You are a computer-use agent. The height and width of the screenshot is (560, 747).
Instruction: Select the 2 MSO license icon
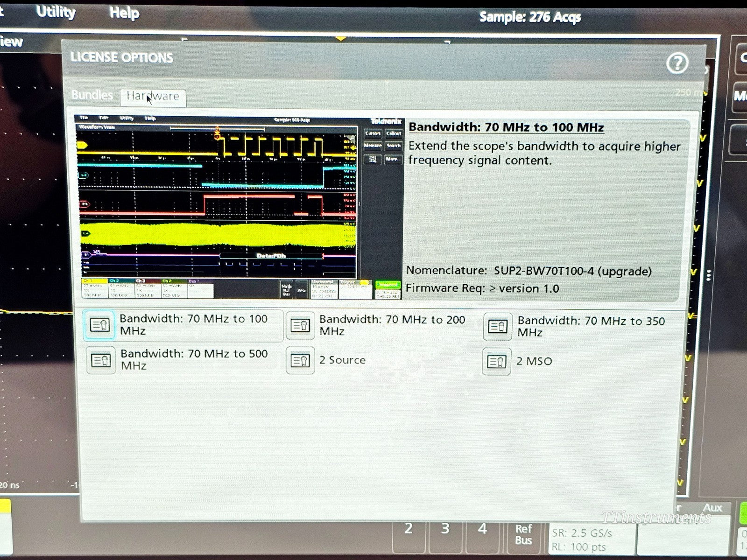coord(497,361)
